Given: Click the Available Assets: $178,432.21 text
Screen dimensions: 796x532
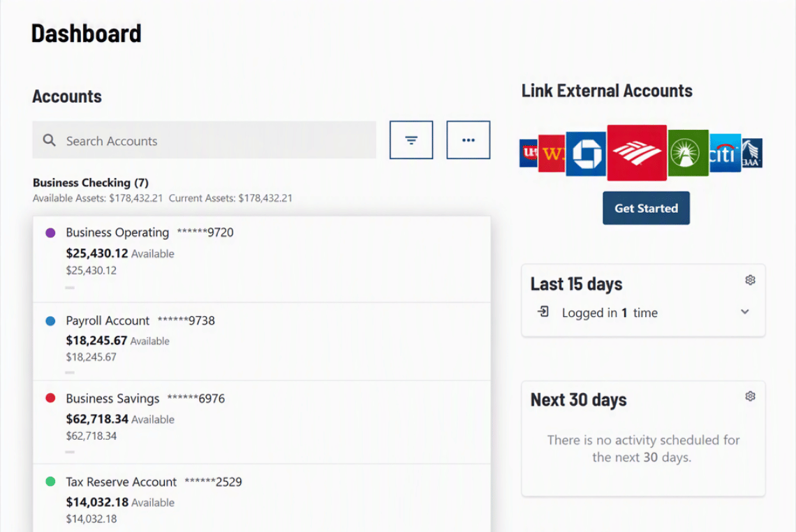Looking at the screenshot, I should tap(98, 198).
